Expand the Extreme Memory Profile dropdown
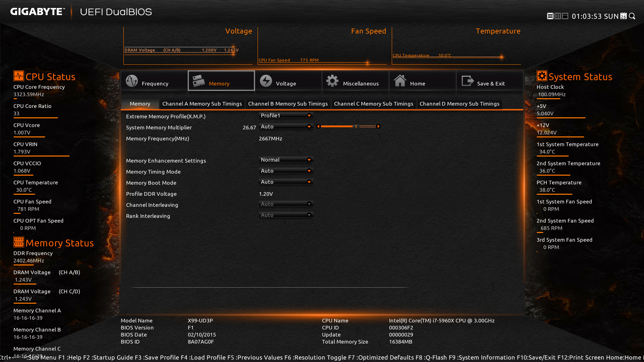 pyautogui.click(x=286, y=115)
